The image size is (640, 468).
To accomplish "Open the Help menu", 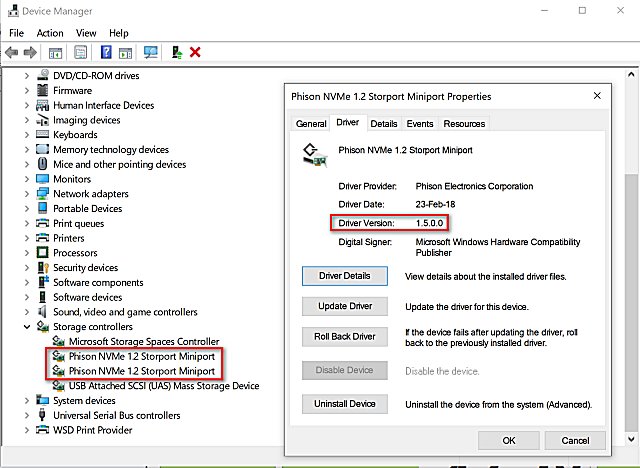I will click(x=118, y=33).
